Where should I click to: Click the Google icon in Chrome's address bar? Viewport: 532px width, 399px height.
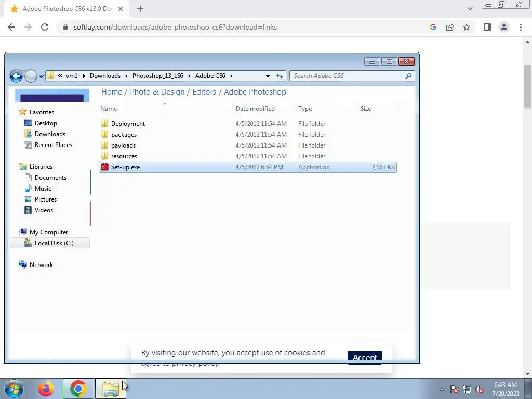click(433, 27)
